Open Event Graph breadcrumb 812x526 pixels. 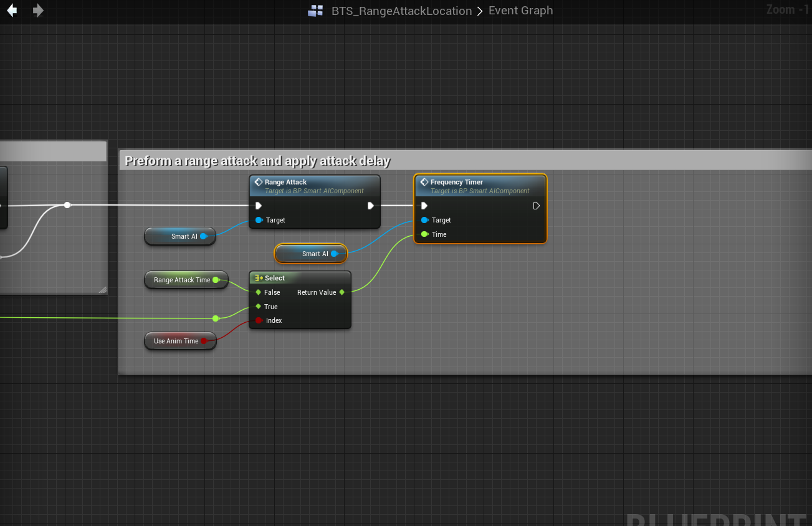click(520, 11)
